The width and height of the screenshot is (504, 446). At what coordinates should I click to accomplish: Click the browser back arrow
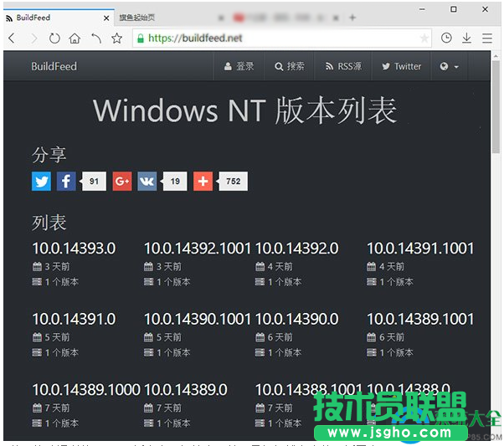point(12,38)
